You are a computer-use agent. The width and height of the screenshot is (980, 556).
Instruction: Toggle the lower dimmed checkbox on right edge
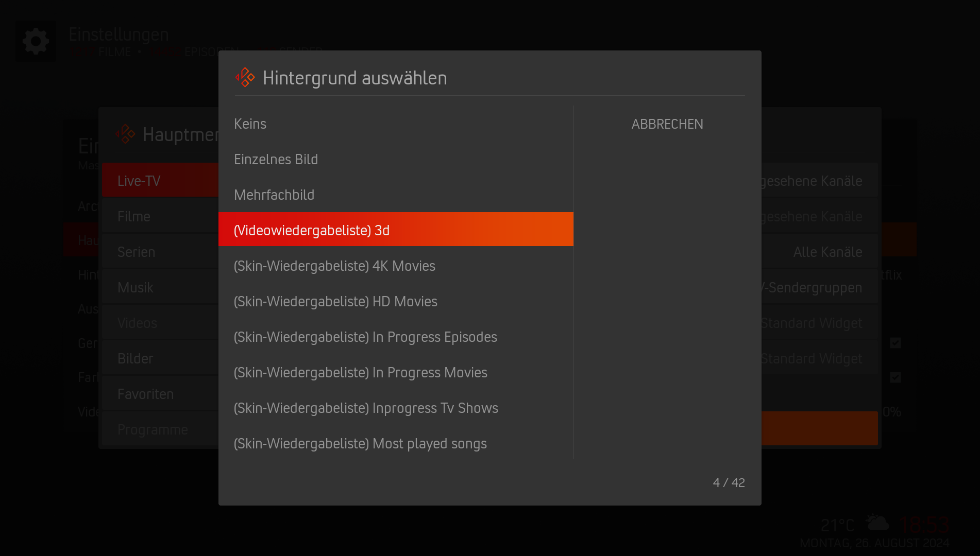pos(895,377)
